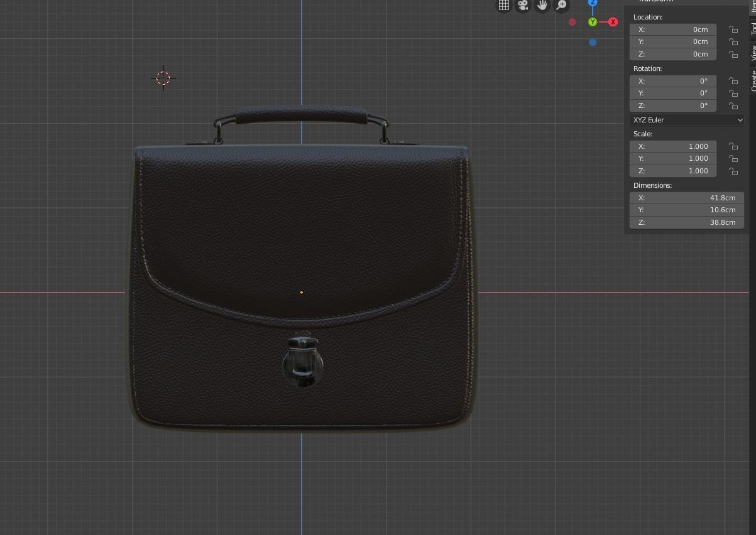Switch to the View sidebar tab
Viewport: 756px width, 535px height.
pyautogui.click(x=753, y=53)
